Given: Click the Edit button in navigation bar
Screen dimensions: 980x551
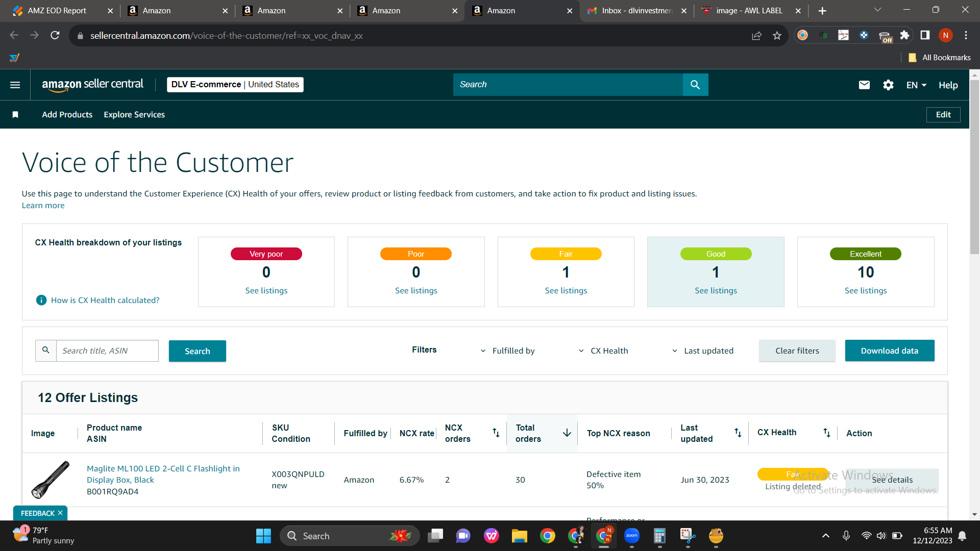Looking at the screenshot, I should pos(943,115).
